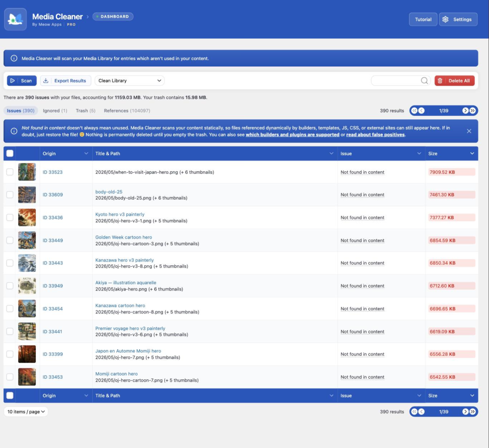Viewport: 489px width, 448px height.
Task: Open thumbnail of body-old-25 image
Action: click(x=27, y=195)
